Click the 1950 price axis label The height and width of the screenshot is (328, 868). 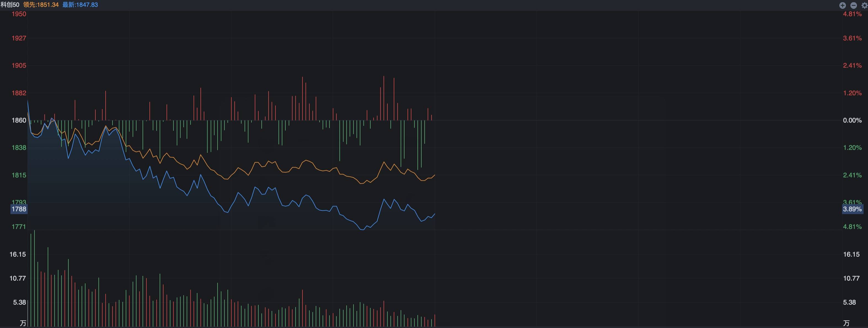tap(19, 14)
